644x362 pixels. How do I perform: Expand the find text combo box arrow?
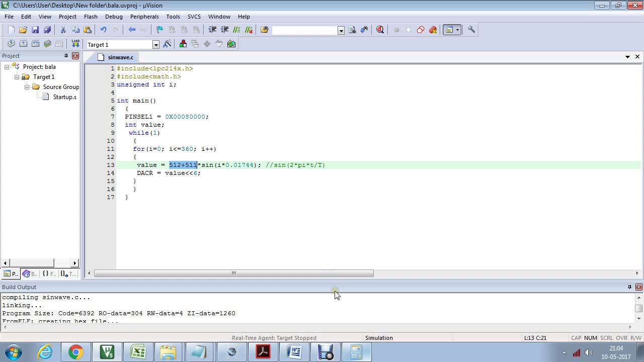tap(341, 30)
